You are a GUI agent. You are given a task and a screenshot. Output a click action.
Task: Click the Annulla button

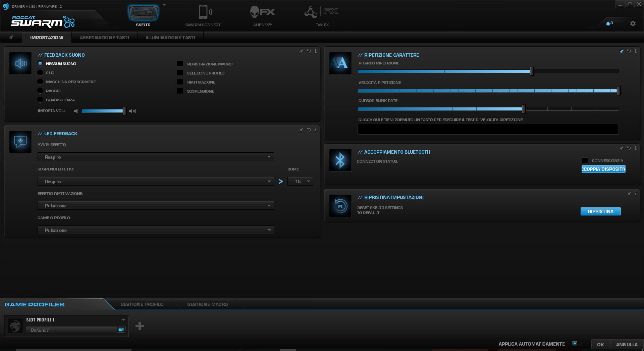(x=626, y=344)
